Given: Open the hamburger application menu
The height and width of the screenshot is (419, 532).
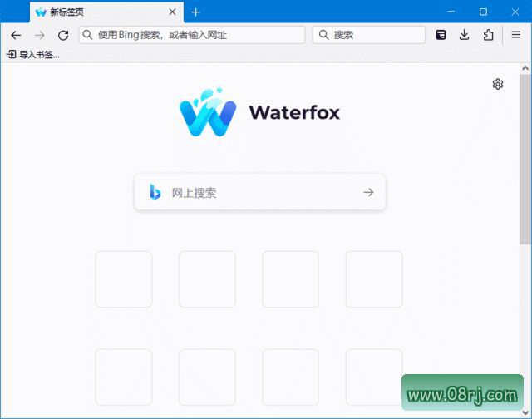Looking at the screenshot, I should [x=515, y=35].
